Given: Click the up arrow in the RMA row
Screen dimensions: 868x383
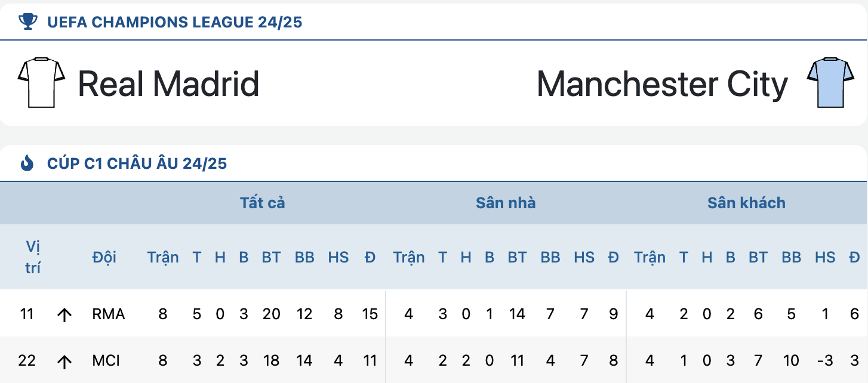Looking at the screenshot, I should pyautogui.click(x=64, y=314).
